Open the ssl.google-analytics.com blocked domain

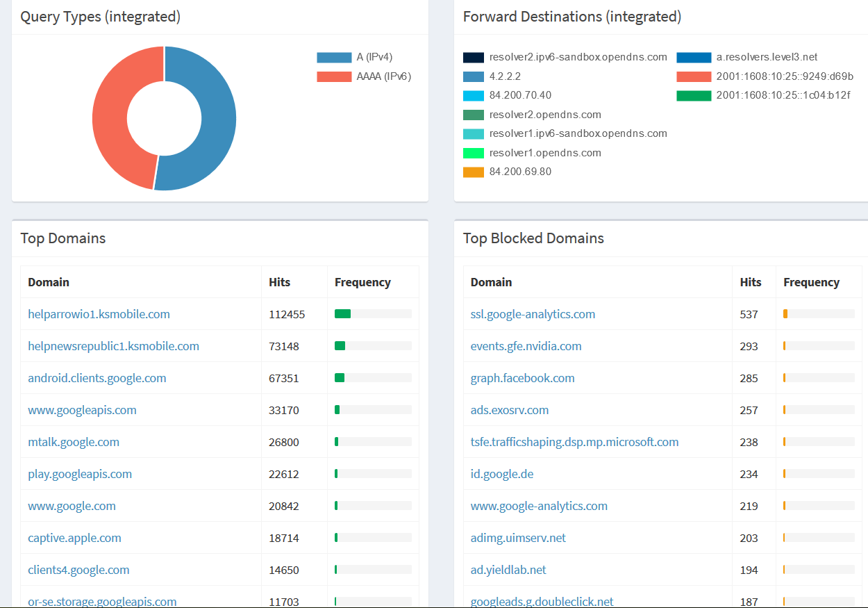point(533,313)
